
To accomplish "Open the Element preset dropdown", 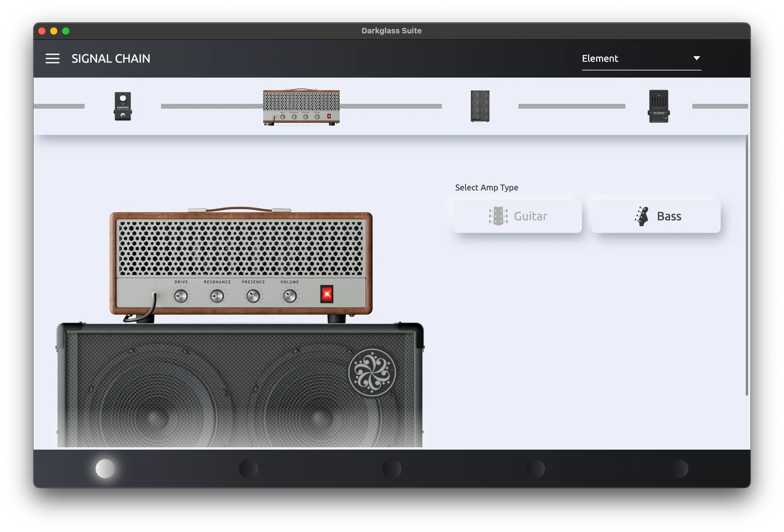I will point(641,59).
